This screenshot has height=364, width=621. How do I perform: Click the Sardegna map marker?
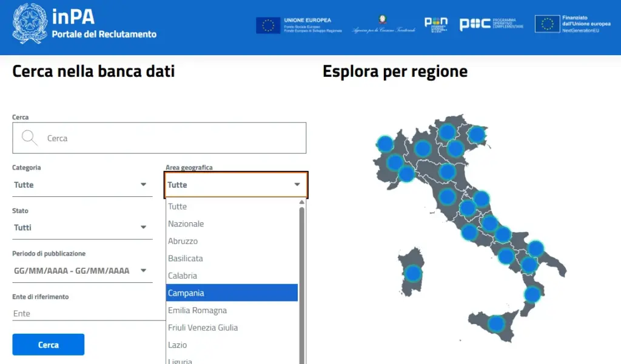point(413,273)
